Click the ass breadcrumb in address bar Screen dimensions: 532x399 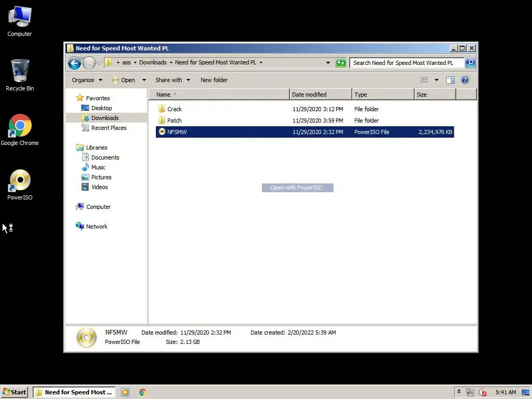[126, 62]
